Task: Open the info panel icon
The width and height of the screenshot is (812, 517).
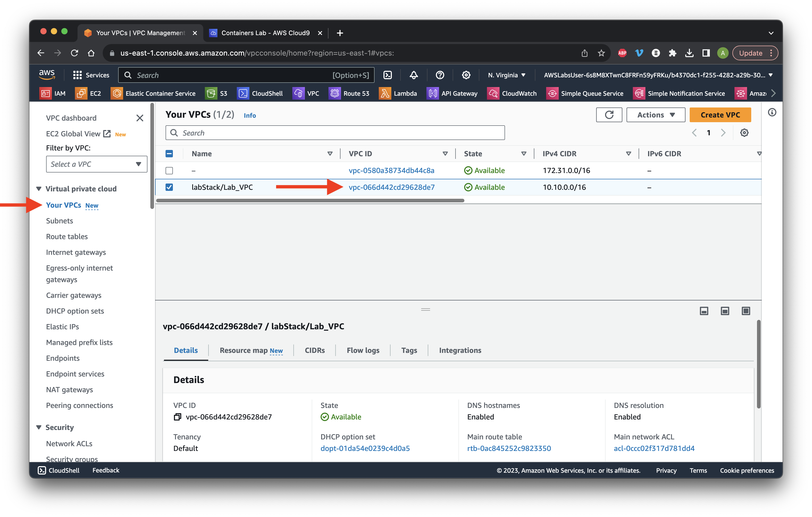Action: 772,112
